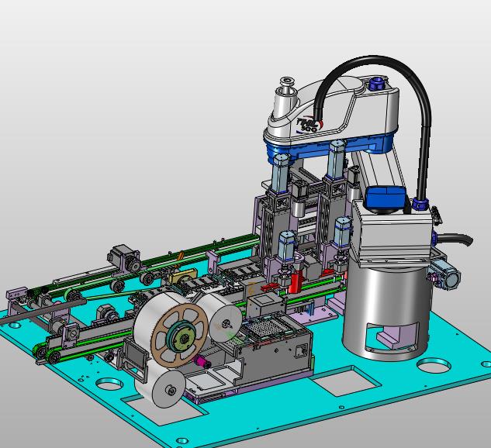Click the robot arm logo text
This screenshot has height=448, width=491.
click(308, 125)
